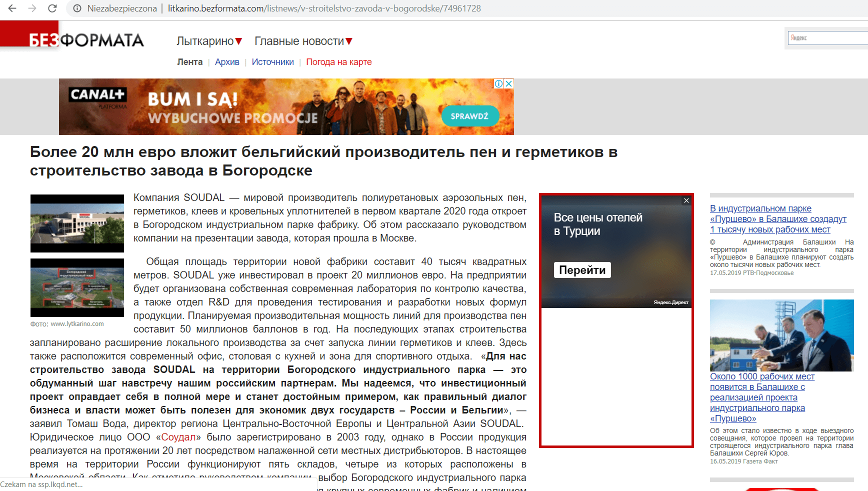
Task: Click the Canal+ logo in banner
Action: [x=97, y=94]
